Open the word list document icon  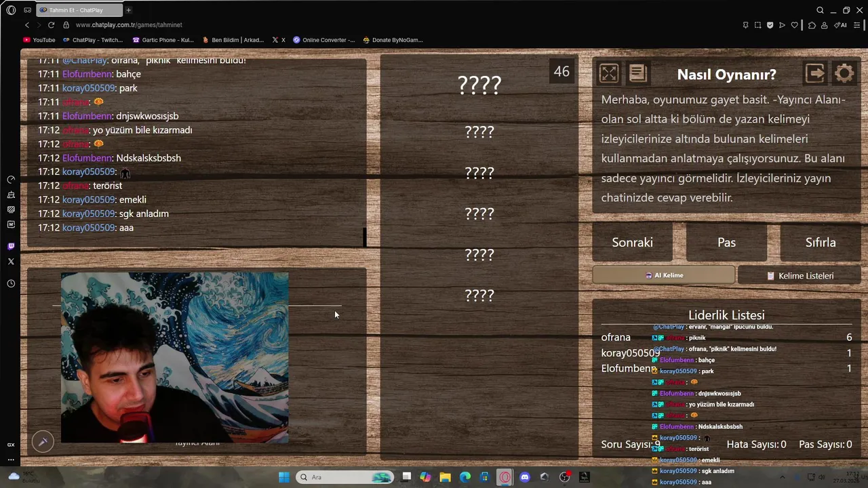[637, 73]
